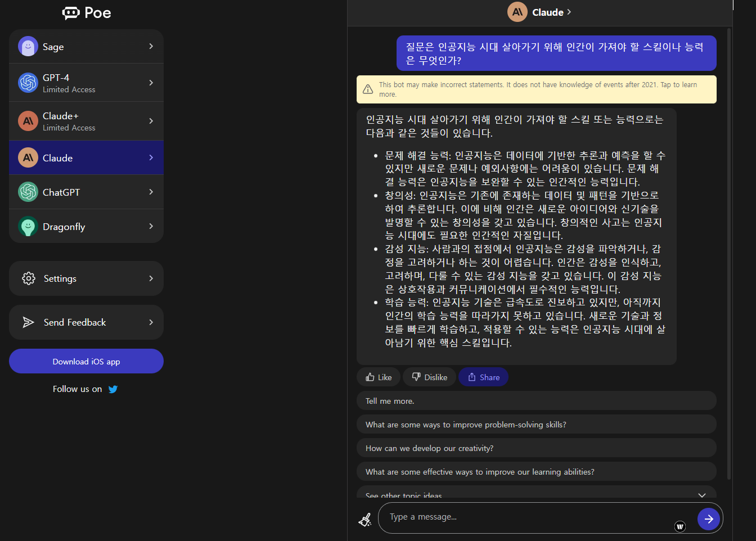The width and height of the screenshot is (756, 541).
Task: Click the ChatGPT bot avatar icon
Action: point(28,192)
